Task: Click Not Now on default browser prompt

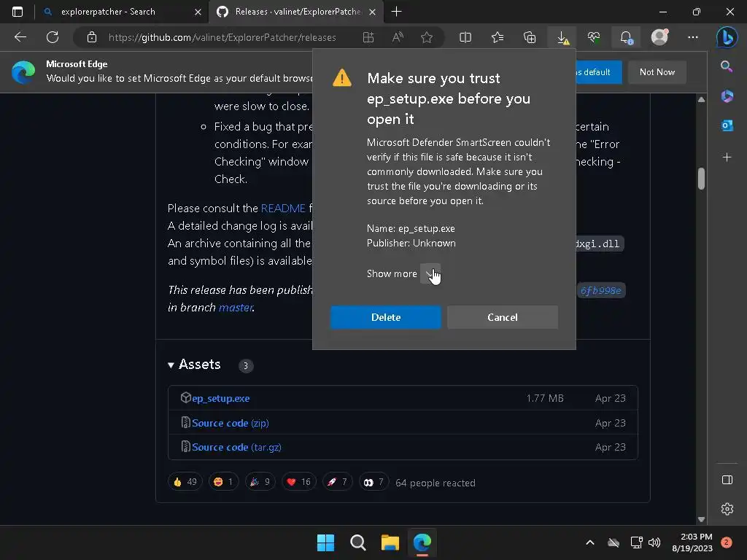Action: (x=657, y=72)
